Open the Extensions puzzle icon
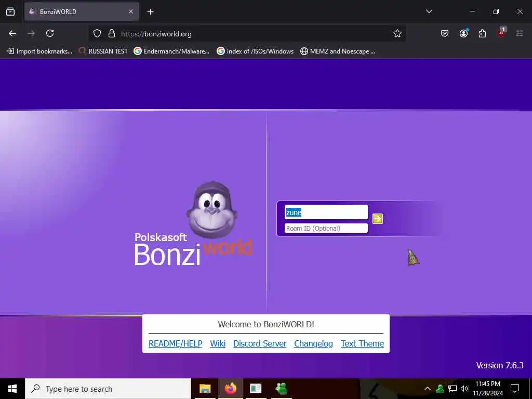 [482, 33]
